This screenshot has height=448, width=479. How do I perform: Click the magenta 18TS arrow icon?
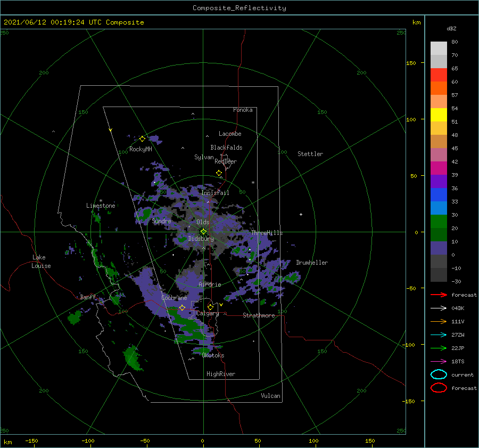click(x=439, y=362)
